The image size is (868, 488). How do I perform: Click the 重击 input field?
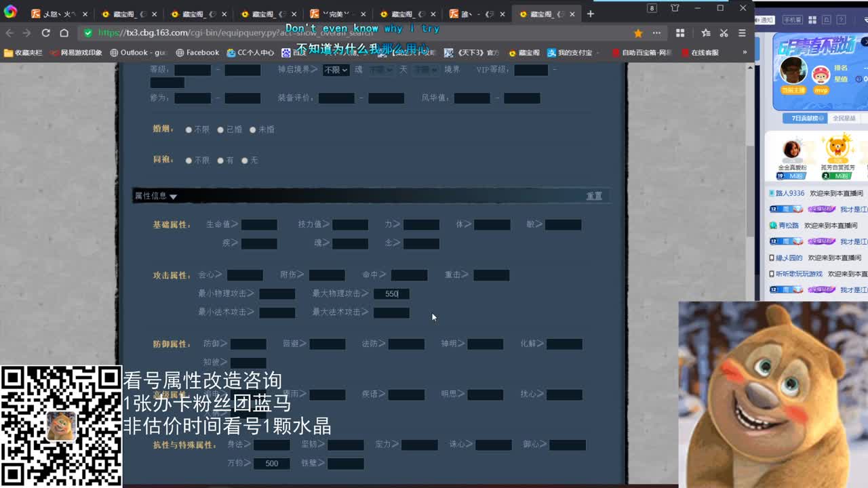(x=491, y=275)
